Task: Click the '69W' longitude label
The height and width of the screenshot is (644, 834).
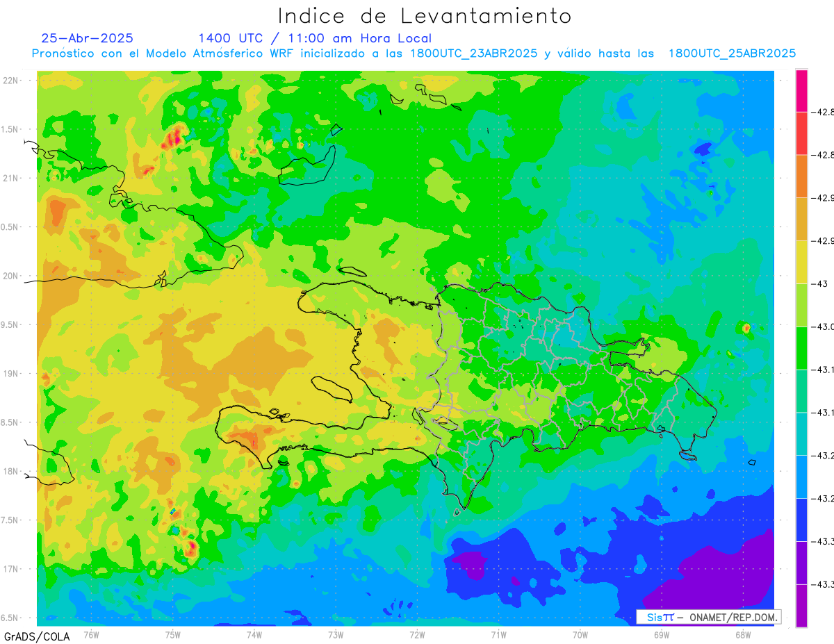Action: click(x=662, y=634)
